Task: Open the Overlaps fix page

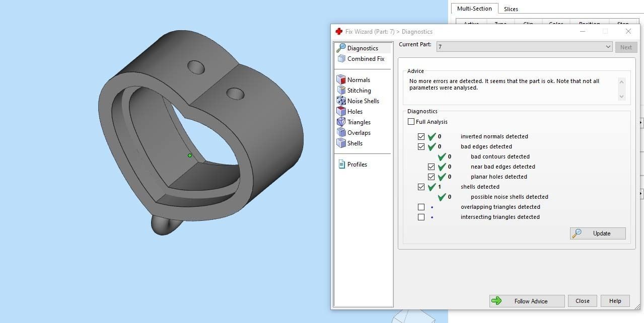Action: (x=353, y=133)
